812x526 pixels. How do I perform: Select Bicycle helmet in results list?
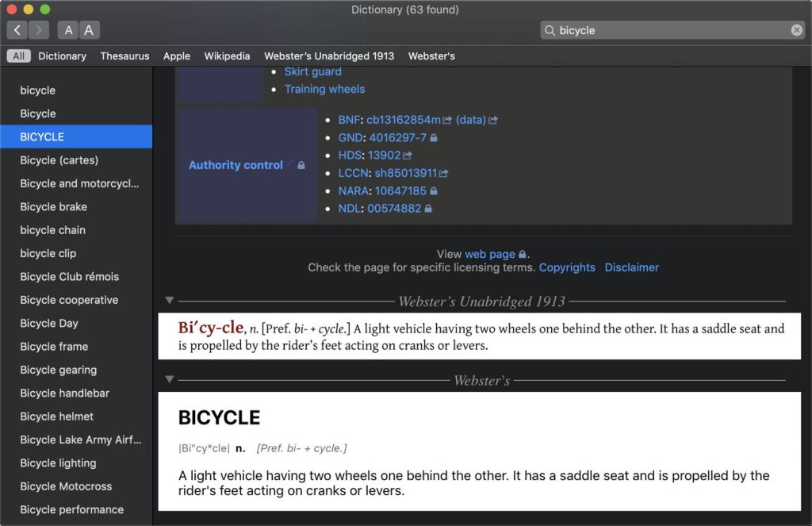[57, 417]
